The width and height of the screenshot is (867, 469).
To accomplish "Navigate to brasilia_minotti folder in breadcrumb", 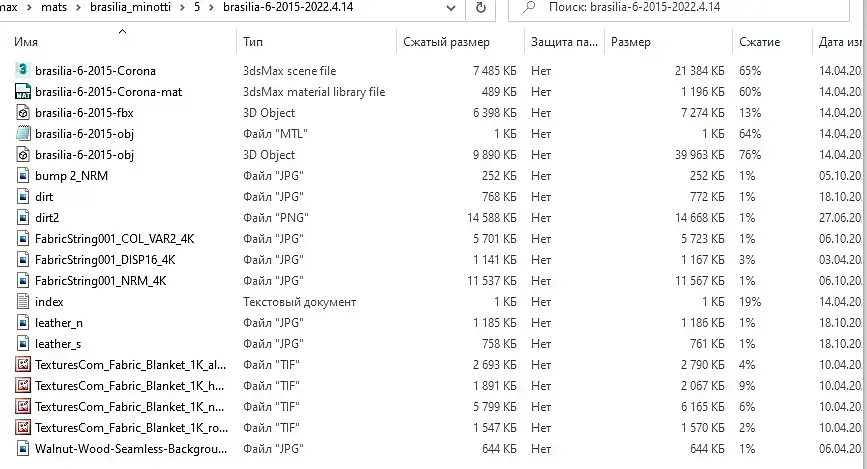I will pos(132,8).
